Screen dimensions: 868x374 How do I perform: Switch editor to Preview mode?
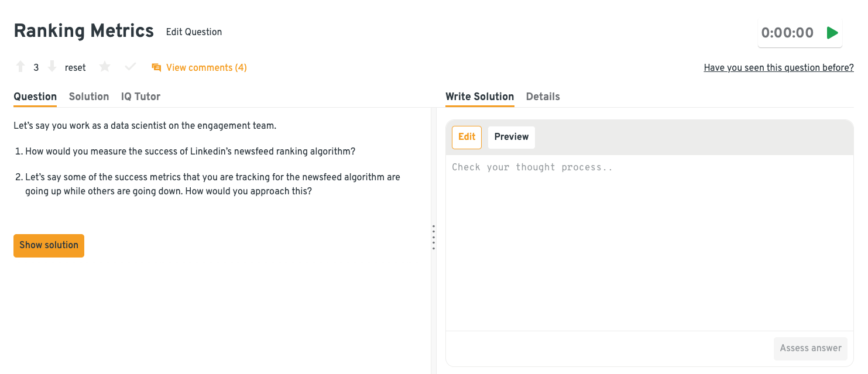[x=511, y=137]
